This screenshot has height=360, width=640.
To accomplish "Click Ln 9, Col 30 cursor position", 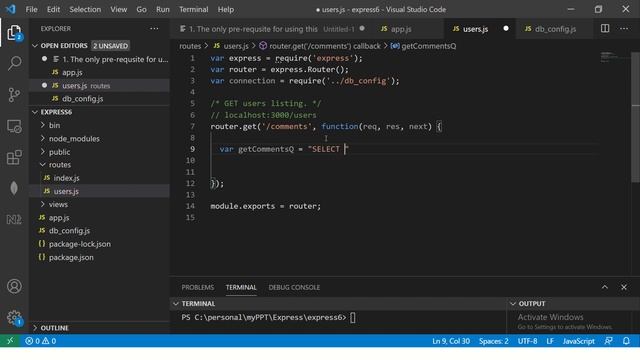I will point(451,341).
